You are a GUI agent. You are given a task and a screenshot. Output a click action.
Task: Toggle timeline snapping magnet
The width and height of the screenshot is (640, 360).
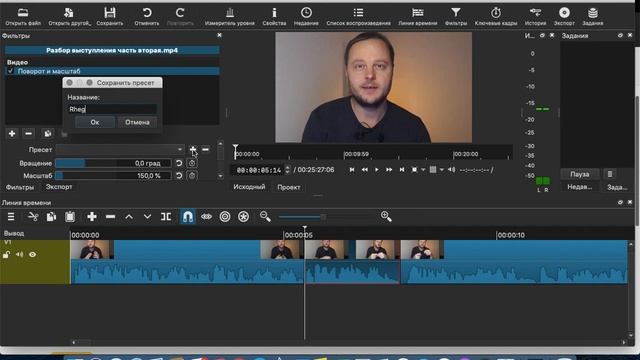(x=188, y=217)
